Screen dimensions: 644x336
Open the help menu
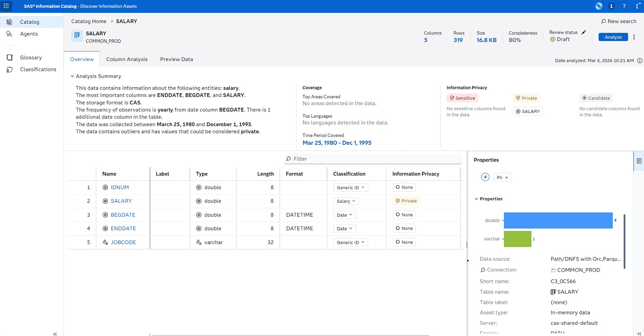click(x=624, y=6)
